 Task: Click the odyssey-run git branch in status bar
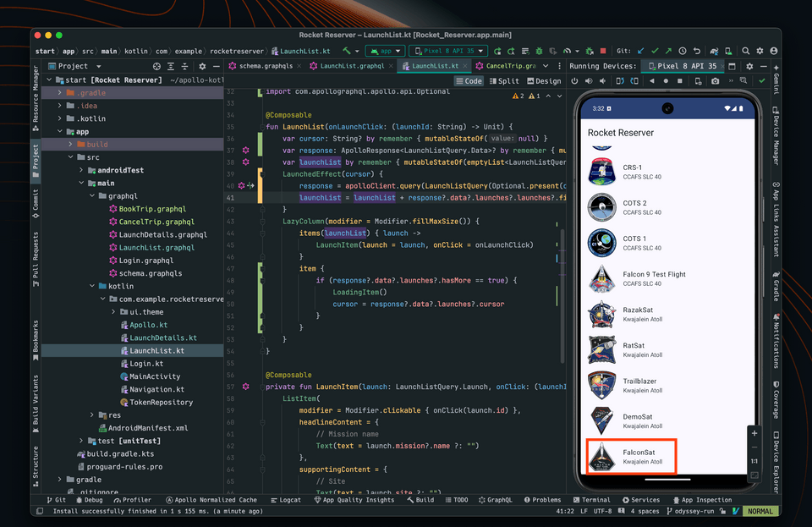click(690, 511)
